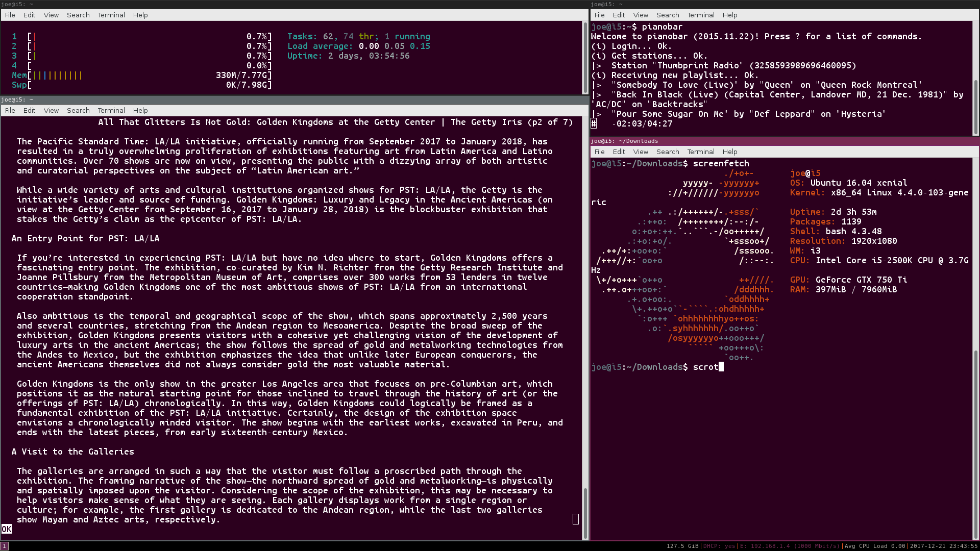This screenshot has width=980, height=551.
Task: Open Help menu in Getty article terminal
Action: click(140, 110)
